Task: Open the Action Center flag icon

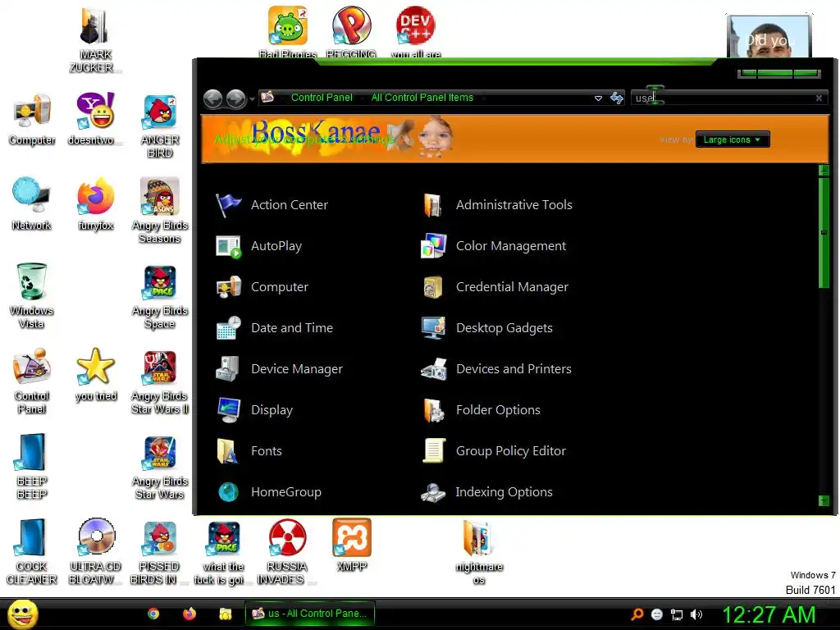Action: pyautogui.click(x=229, y=205)
